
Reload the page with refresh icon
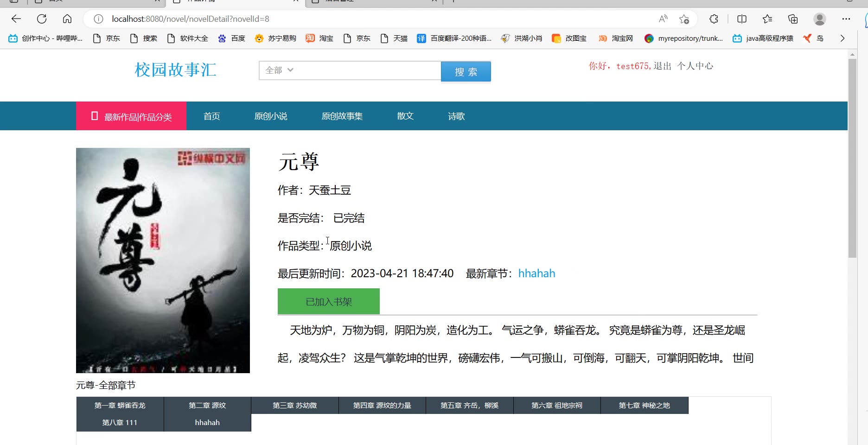tap(42, 19)
